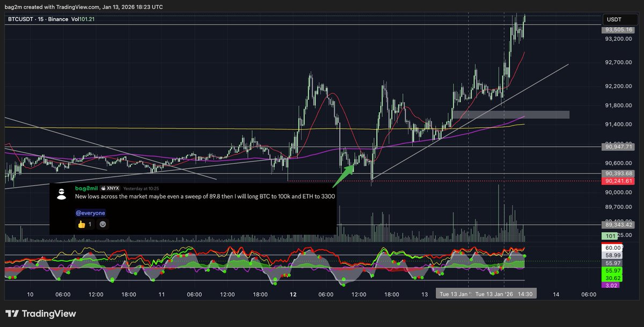The image size is (644, 327).
Task: Click the red 90,241.61 price label
Action: (618, 181)
